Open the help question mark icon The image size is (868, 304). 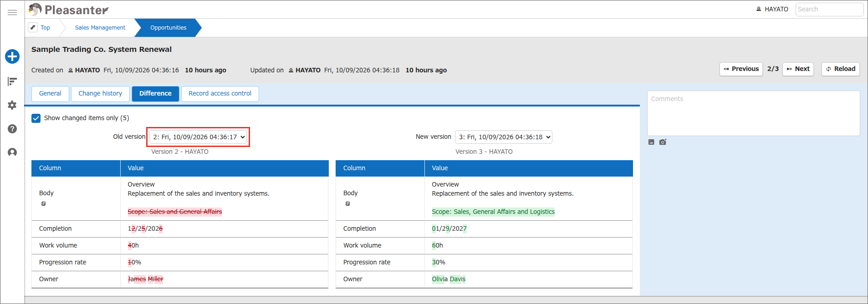pos(12,129)
